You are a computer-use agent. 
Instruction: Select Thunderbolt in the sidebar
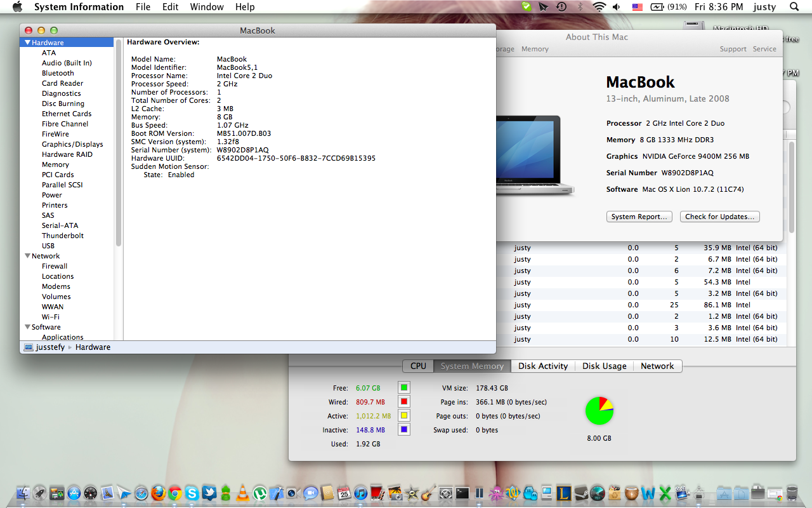click(x=63, y=236)
